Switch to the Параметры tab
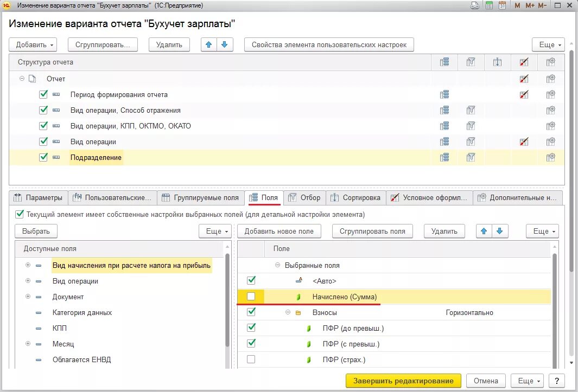 tap(39, 197)
